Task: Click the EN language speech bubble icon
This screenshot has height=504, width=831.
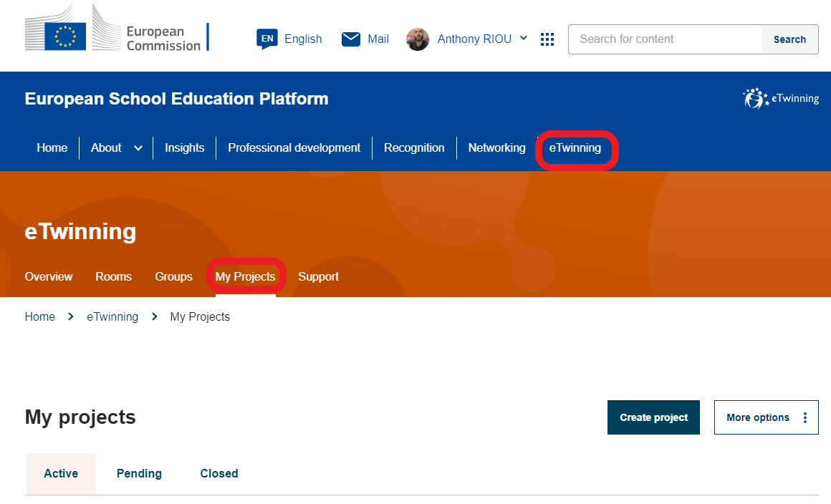Action: pos(266,39)
